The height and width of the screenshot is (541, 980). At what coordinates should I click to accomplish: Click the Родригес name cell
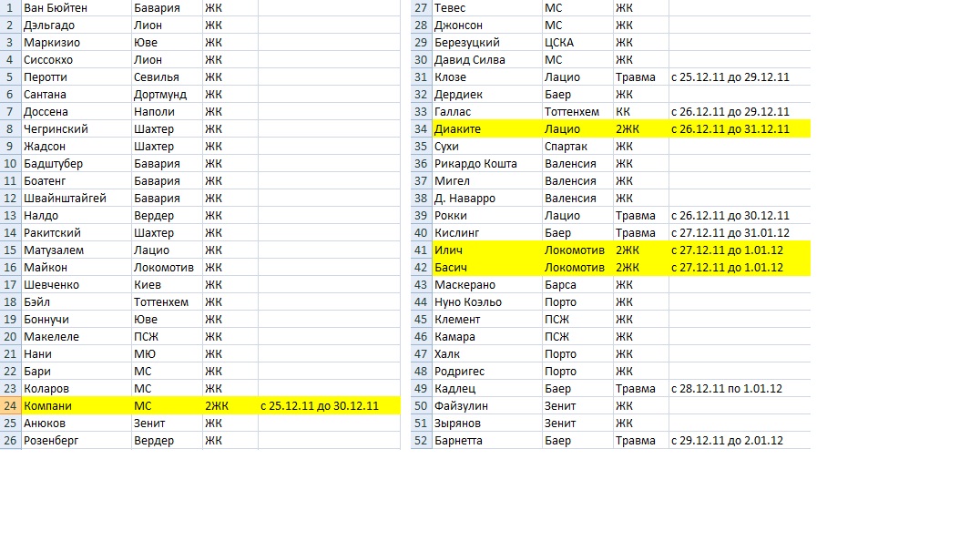pos(487,371)
